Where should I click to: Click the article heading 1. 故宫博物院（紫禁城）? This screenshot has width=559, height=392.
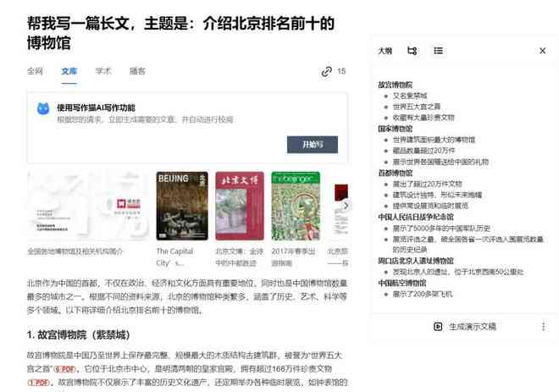(79, 335)
